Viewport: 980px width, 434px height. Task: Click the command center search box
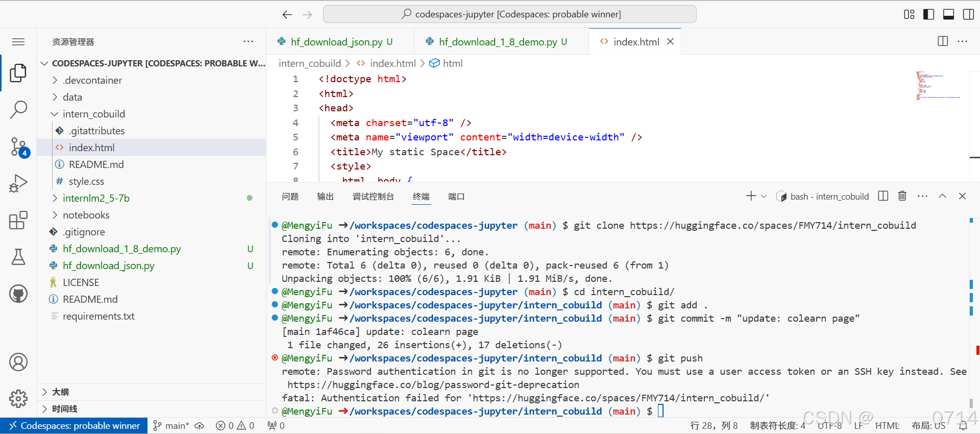510,14
